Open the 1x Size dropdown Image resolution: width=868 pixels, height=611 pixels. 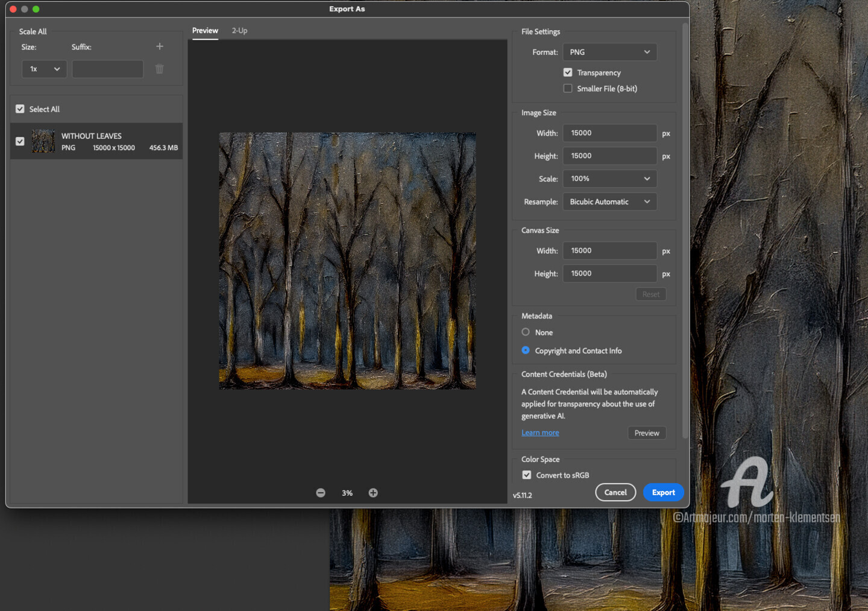coord(45,69)
